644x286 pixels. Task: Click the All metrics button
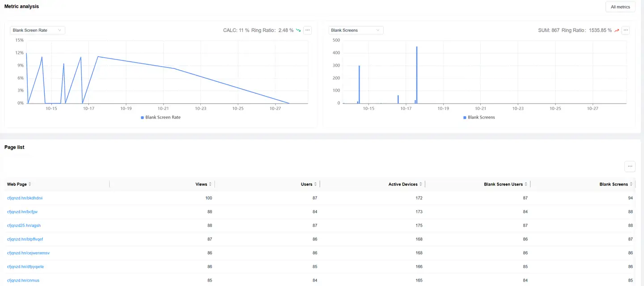[620, 7]
